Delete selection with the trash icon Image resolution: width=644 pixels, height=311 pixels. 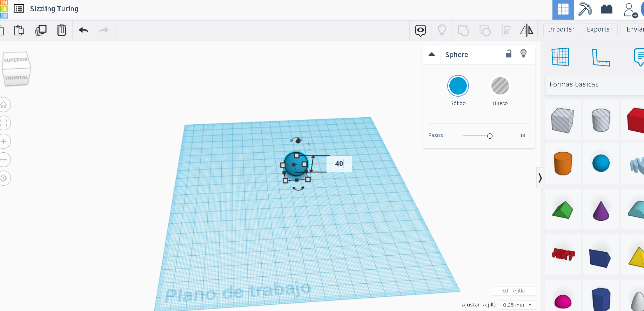click(x=62, y=30)
